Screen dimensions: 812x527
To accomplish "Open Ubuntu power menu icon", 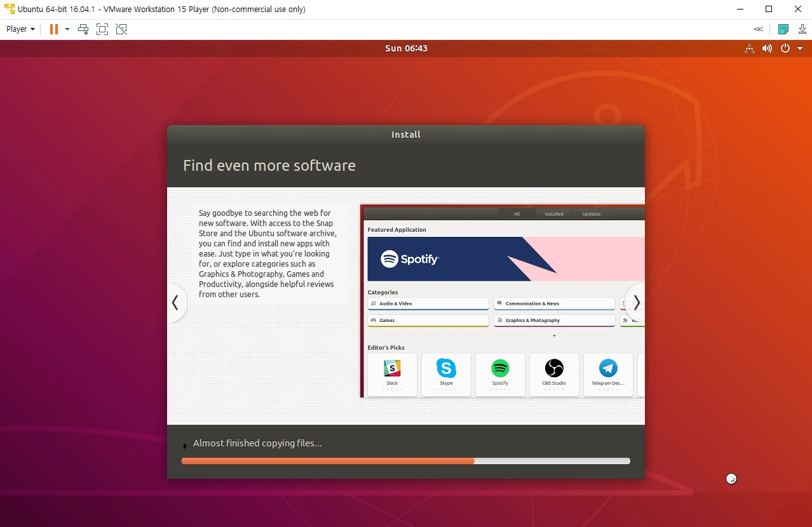I will 785,48.
